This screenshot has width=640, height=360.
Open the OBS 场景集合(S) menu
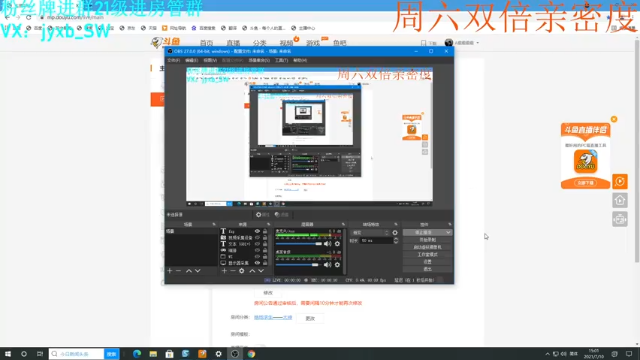point(259,60)
